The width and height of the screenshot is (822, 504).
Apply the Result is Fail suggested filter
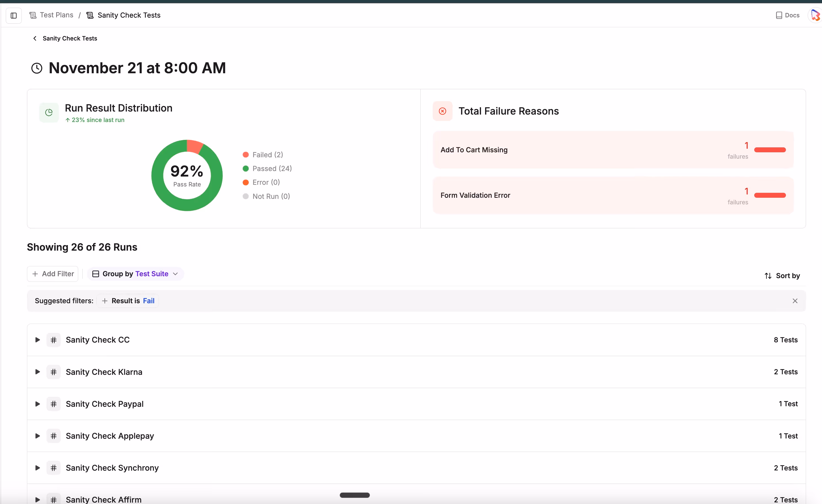[x=128, y=301]
